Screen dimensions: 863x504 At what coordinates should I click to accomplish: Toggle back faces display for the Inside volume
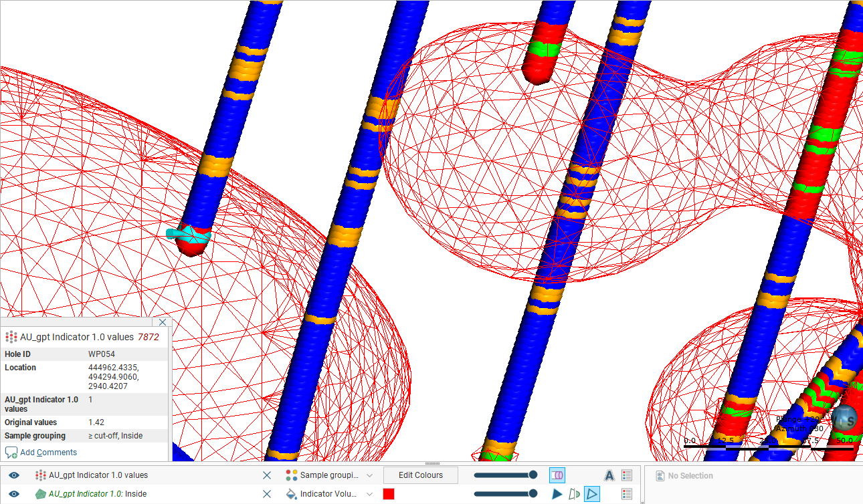(x=574, y=494)
